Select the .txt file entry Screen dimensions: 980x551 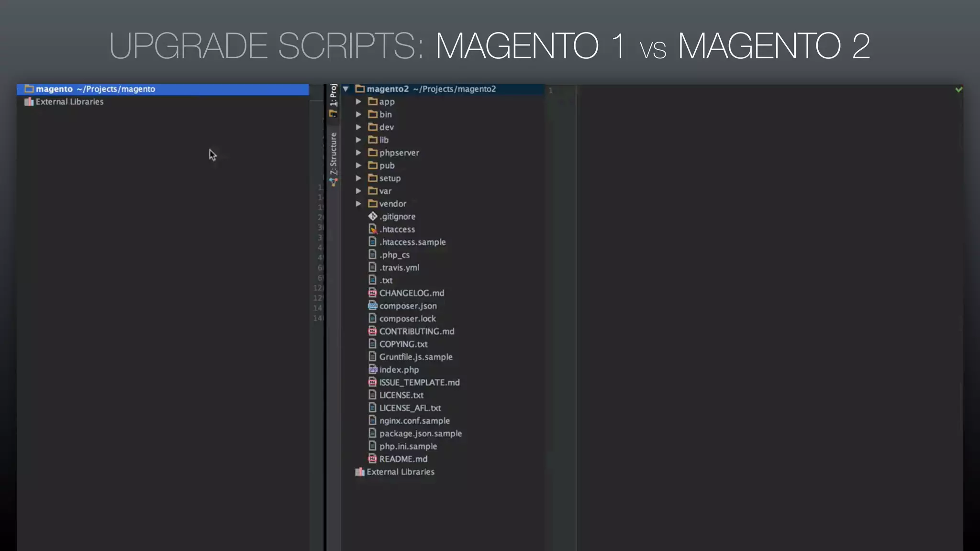click(386, 280)
